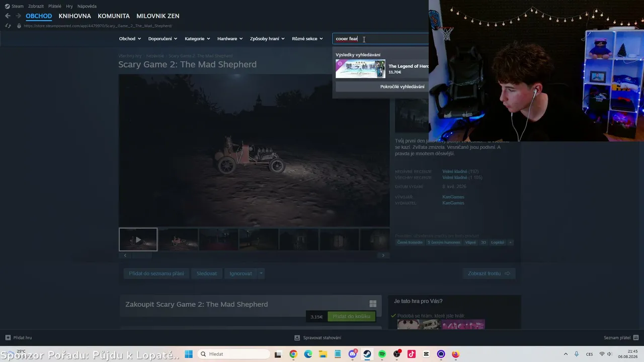644x362 pixels.
Task: Expand the Doporučení dropdown
Action: click(x=163, y=39)
